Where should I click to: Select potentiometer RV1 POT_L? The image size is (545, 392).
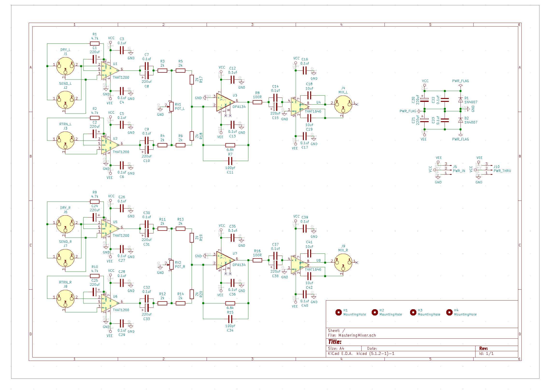click(x=171, y=107)
